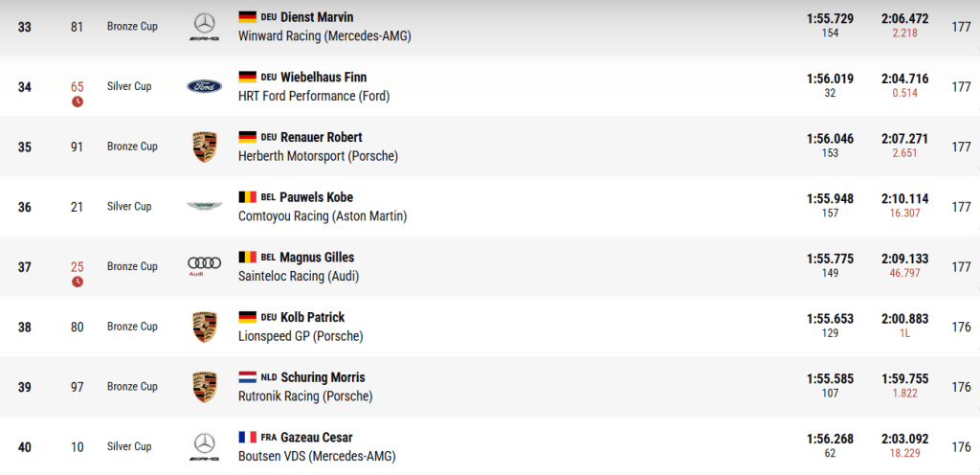Viewport: 980px width, 475px height.
Task: Click the Mercedes-AMG logo beside Dienst Marvin
Action: click(204, 27)
